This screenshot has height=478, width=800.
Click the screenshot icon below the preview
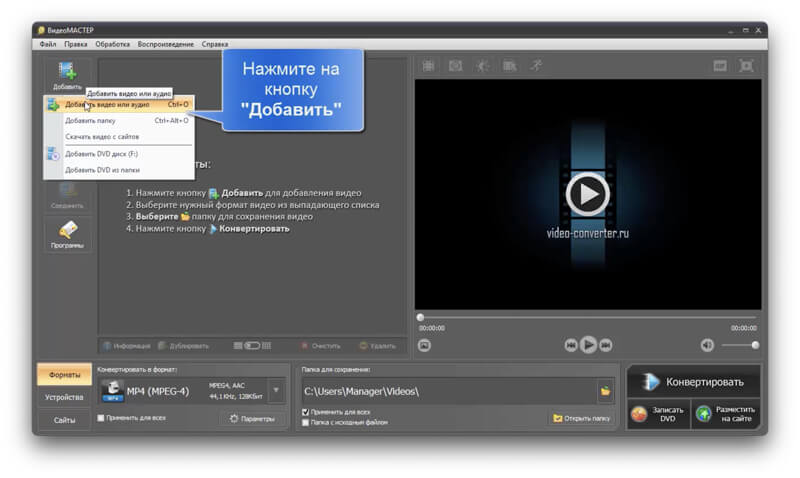(x=424, y=345)
